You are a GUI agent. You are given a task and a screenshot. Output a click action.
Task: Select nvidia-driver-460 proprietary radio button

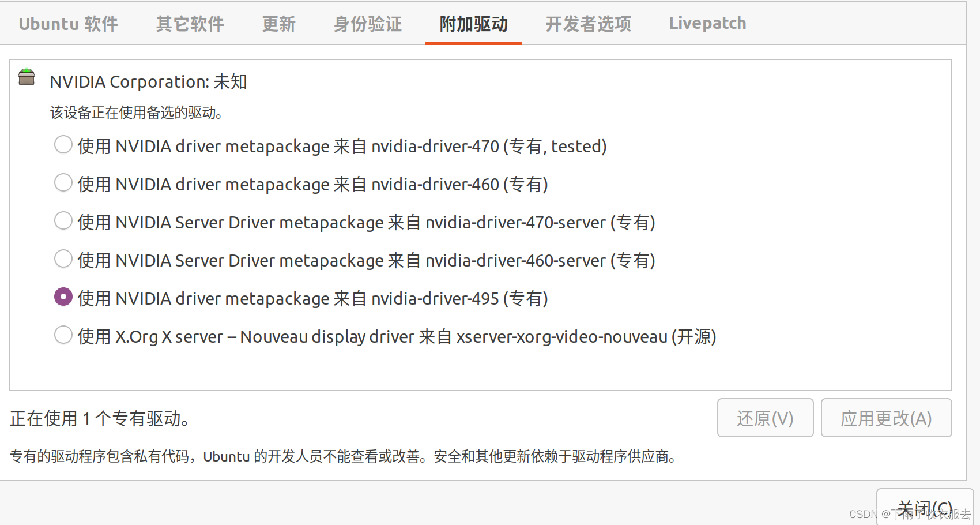pyautogui.click(x=63, y=183)
